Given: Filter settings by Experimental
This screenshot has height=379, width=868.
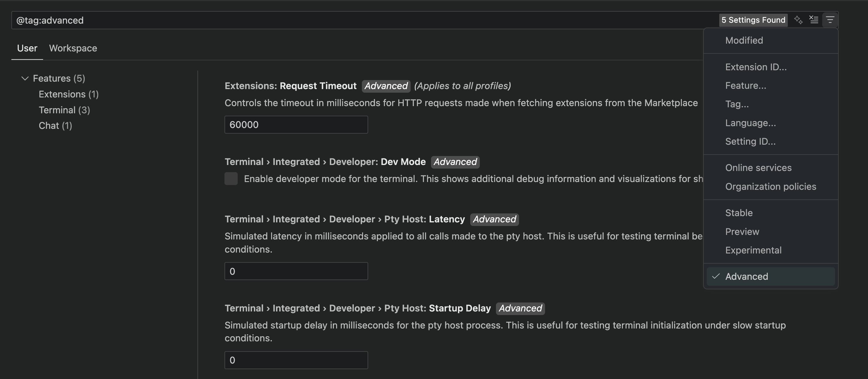Looking at the screenshot, I should (x=753, y=250).
